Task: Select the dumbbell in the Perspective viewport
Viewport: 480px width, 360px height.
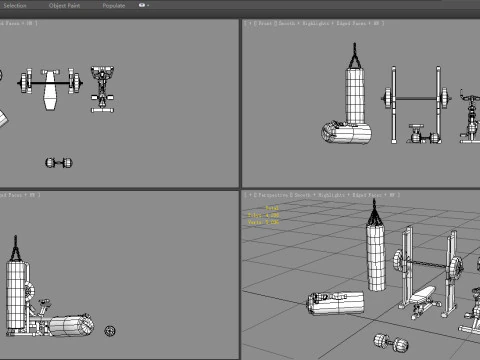Action: pos(391,343)
